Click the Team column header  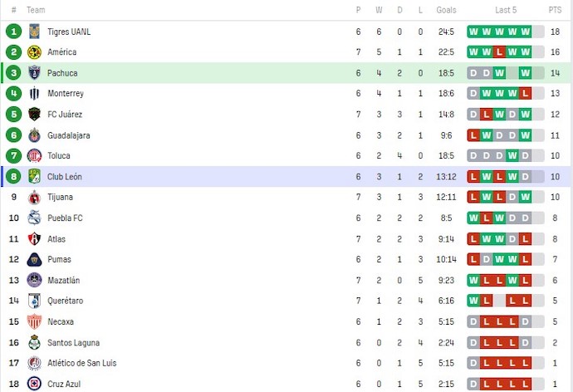36,10
